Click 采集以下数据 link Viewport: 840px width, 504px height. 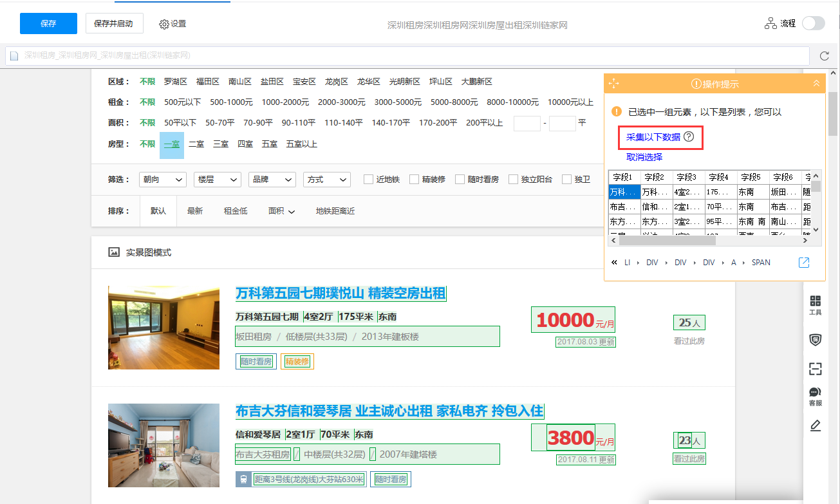(653, 136)
